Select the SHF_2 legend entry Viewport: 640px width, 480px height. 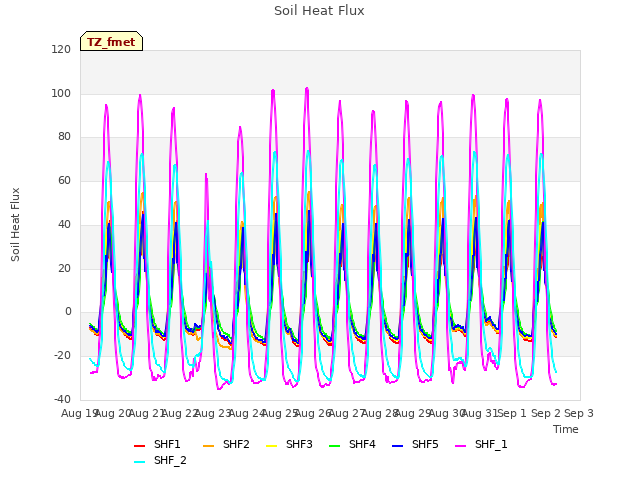click(x=160, y=460)
